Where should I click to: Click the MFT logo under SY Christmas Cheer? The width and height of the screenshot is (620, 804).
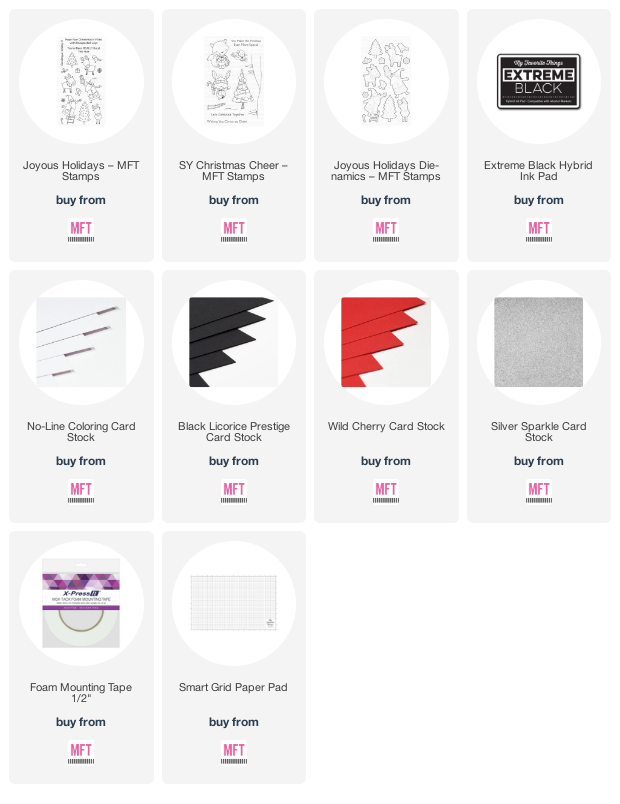(x=234, y=230)
